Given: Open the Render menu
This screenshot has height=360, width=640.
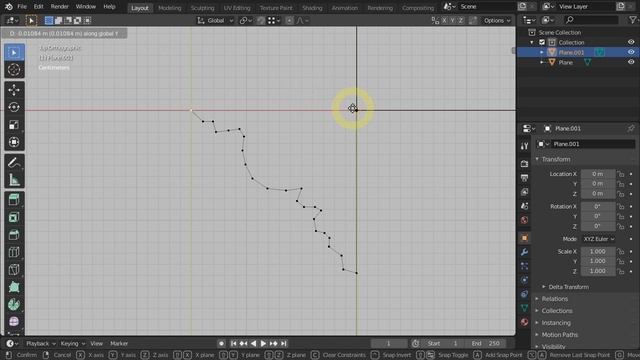Looking at the screenshot, I should 60,7.
